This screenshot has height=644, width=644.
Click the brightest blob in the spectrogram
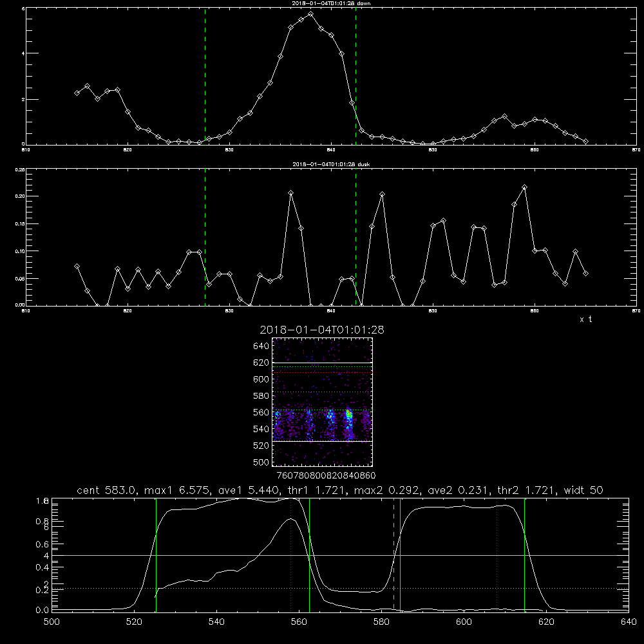pos(348,415)
